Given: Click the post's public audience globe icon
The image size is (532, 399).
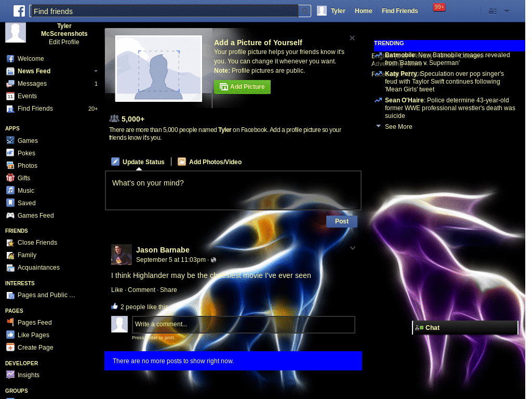Looking at the screenshot, I should coord(214,260).
